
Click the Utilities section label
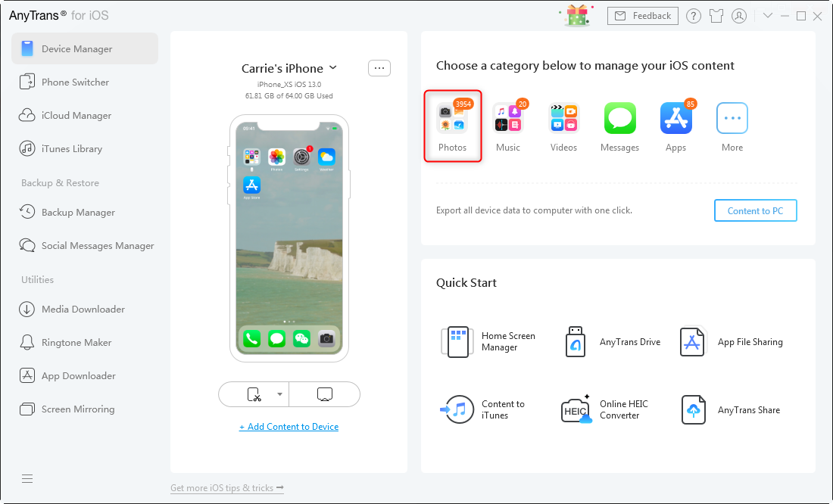pos(37,280)
